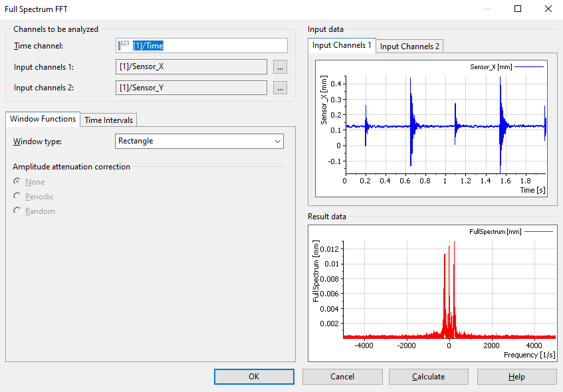Select the None attenuation correction option
Image resolution: width=563 pixels, height=392 pixels.
[x=17, y=182]
